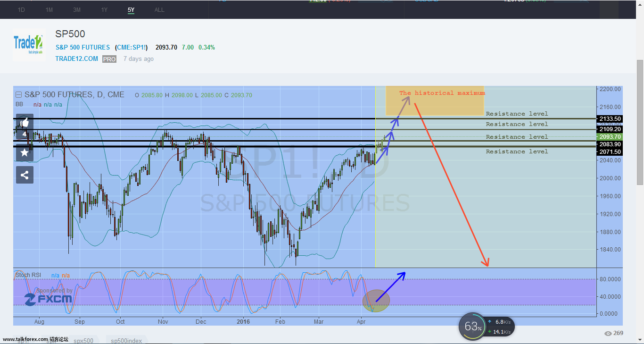Switch to the 1D time range
644x344 pixels.
21,9
